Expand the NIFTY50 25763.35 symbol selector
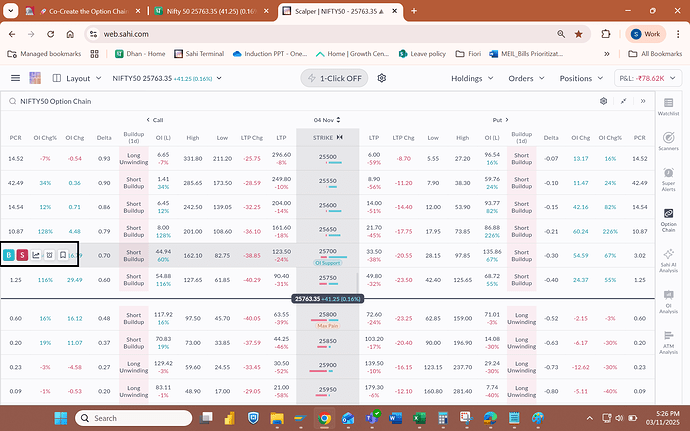 point(167,78)
